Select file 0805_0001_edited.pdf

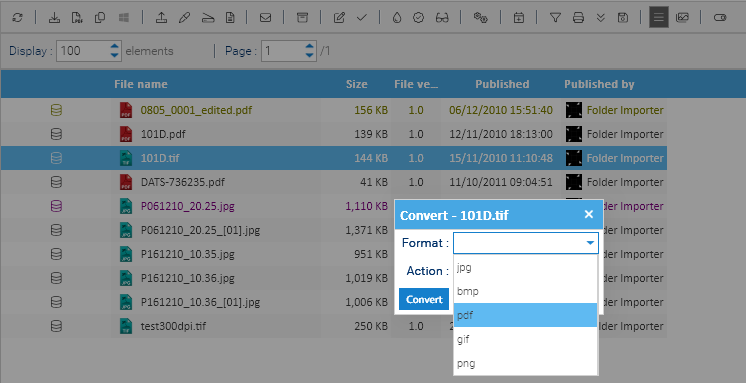coord(196,110)
